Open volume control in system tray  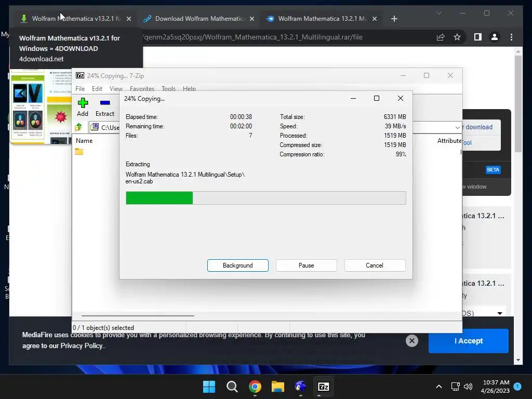[468, 387]
